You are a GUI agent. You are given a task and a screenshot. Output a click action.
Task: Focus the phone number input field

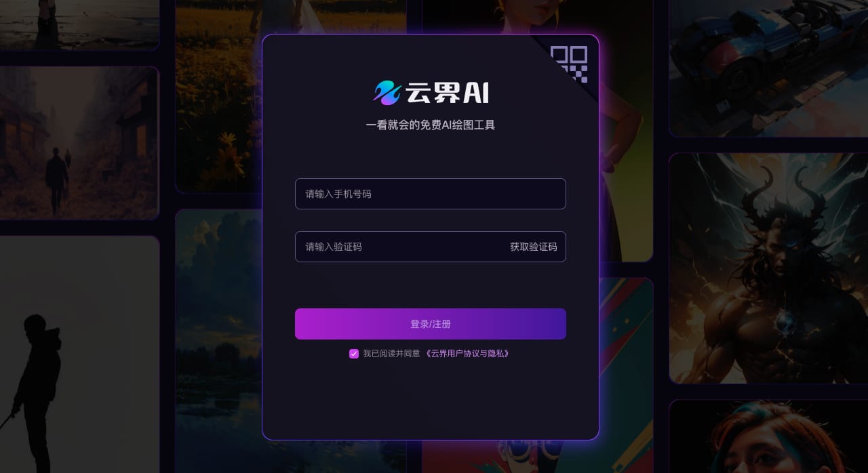pos(431,194)
